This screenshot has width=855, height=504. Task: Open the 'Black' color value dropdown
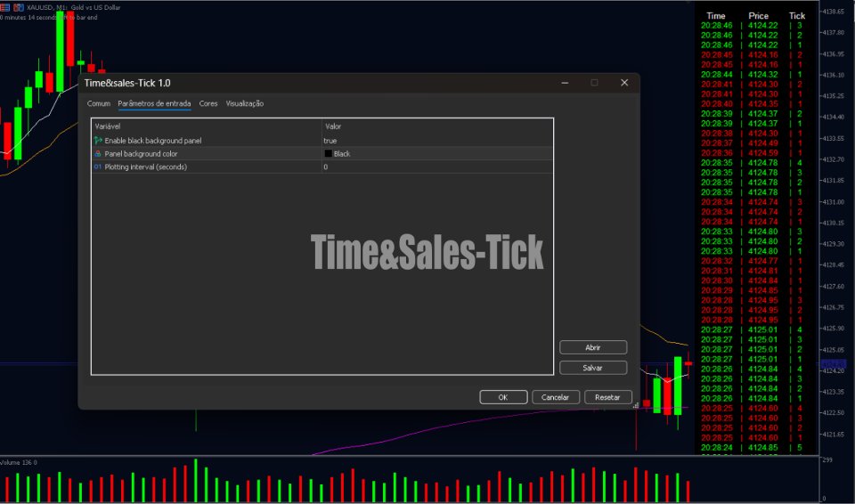pos(342,154)
